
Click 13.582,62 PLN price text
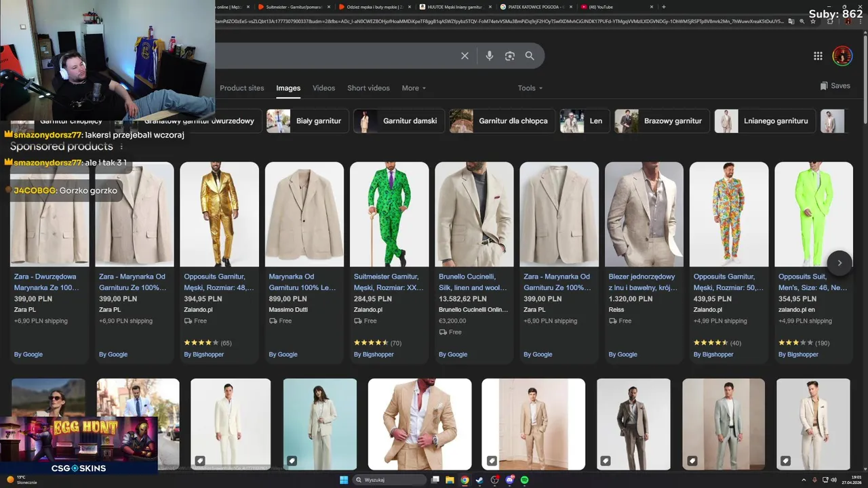pos(462,298)
